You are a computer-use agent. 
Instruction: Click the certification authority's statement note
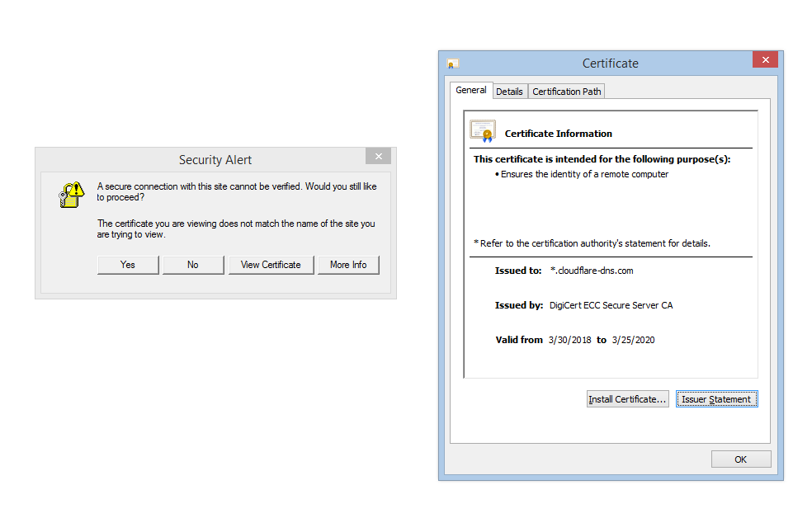(x=592, y=243)
